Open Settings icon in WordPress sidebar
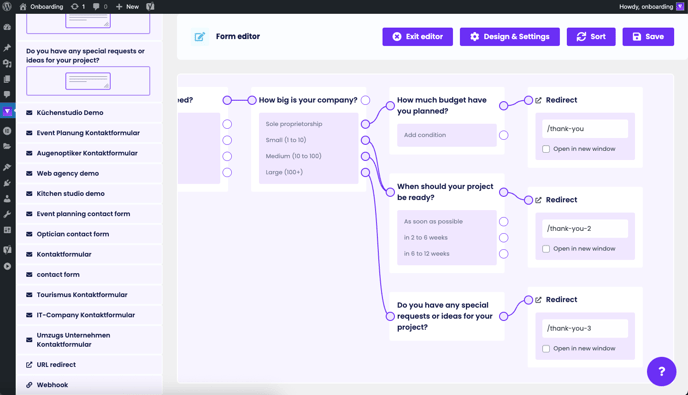The image size is (688, 395). tap(7, 230)
